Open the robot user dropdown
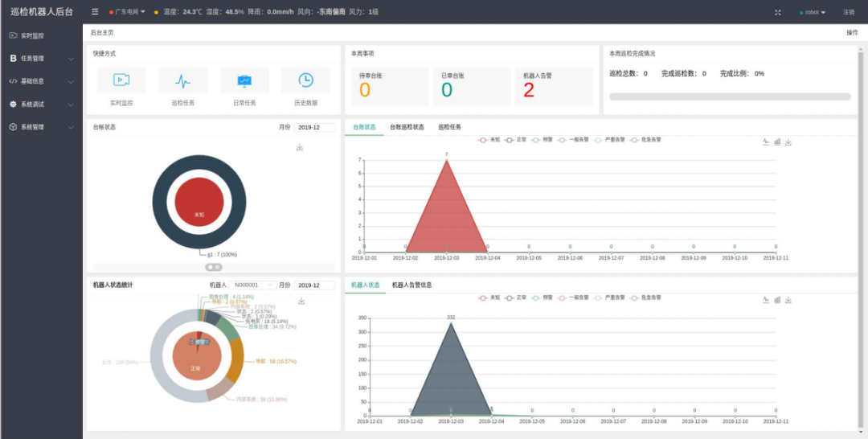 pos(813,12)
